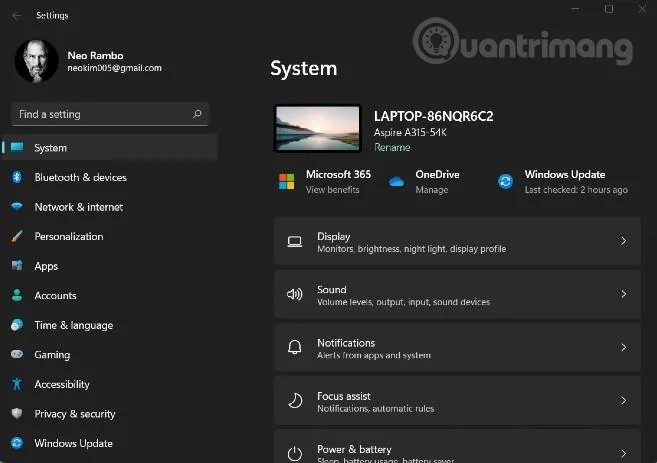Expand Notifications settings chevron

coord(623,347)
